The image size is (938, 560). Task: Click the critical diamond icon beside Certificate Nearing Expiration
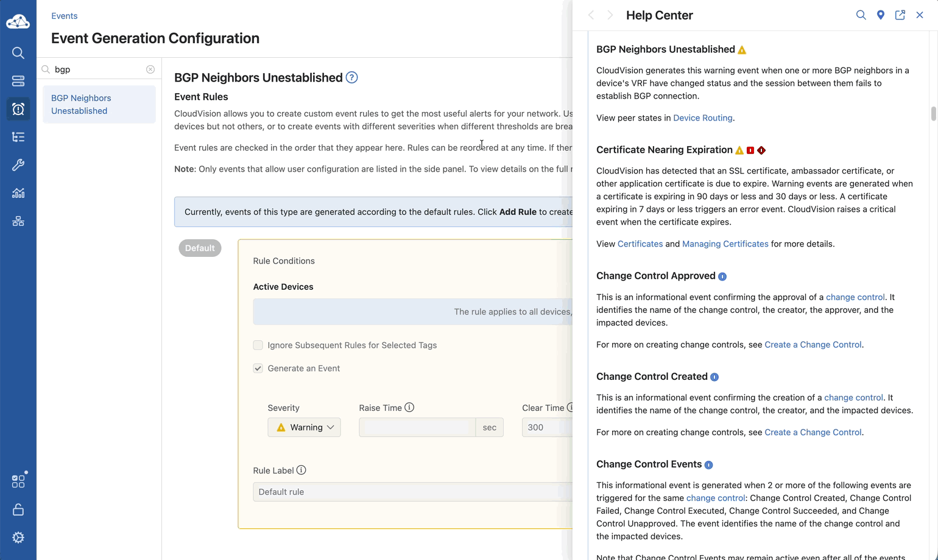coord(761,150)
